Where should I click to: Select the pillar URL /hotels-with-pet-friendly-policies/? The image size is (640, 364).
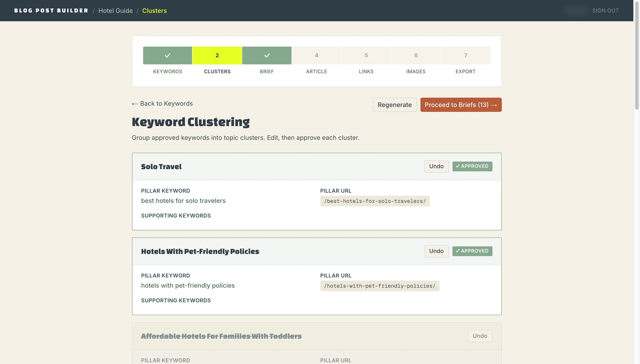pyautogui.click(x=380, y=286)
